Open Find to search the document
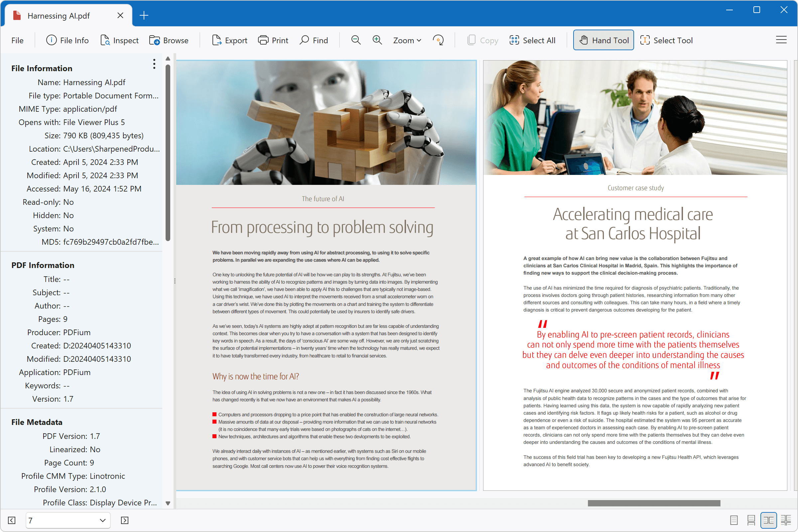Viewport: 798px width, 532px height. 314,40
